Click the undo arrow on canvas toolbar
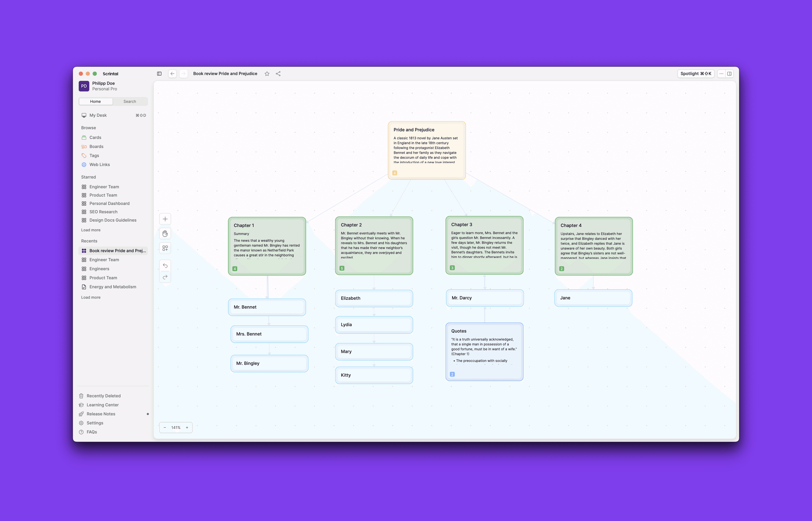Image resolution: width=812 pixels, height=521 pixels. point(165,266)
